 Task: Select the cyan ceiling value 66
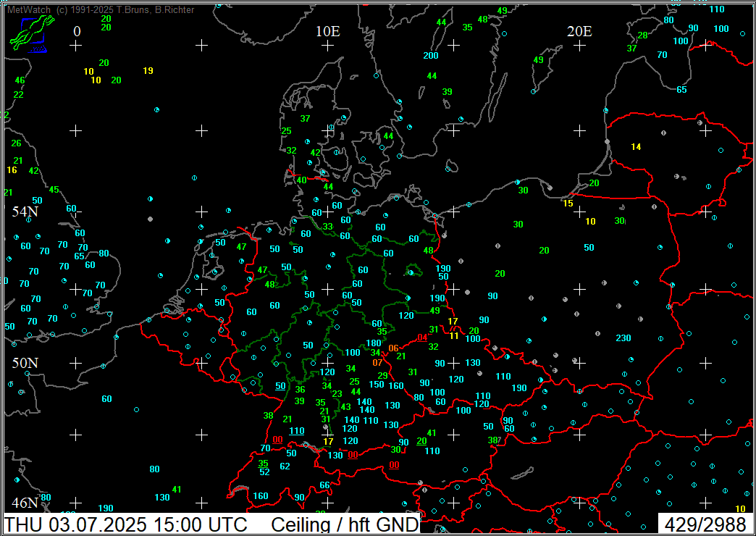(324, 485)
